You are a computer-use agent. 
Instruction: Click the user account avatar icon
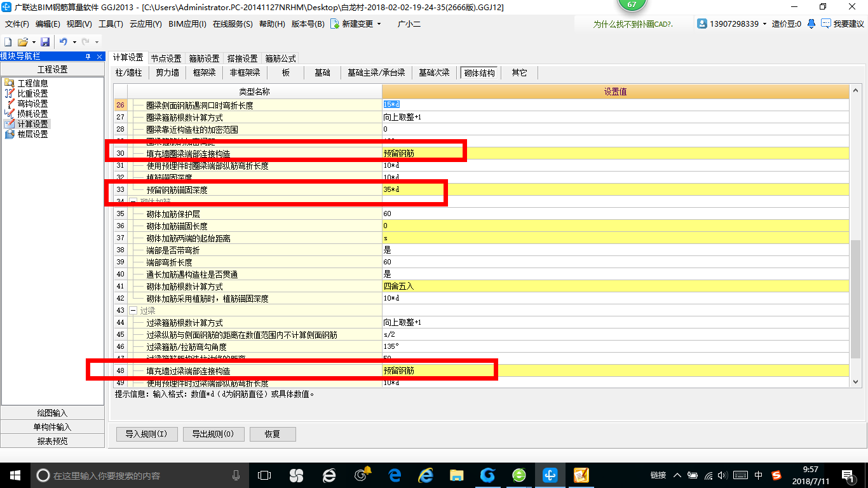(x=702, y=24)
